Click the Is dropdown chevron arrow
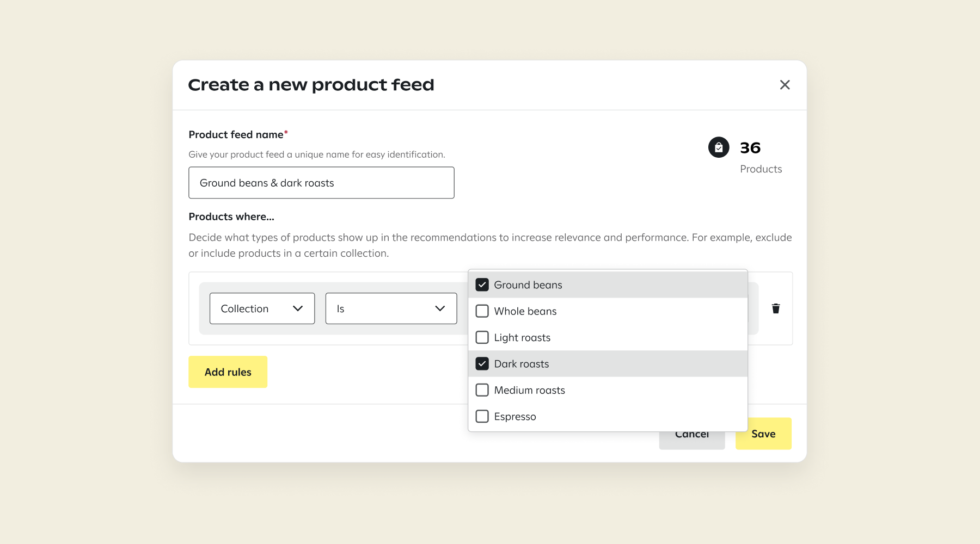The height and width of the screenshot is (544, 980). click(440, 308)
